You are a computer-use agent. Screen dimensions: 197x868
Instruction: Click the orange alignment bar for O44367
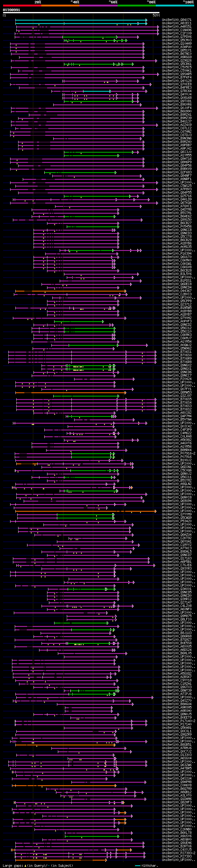click(71, 291)
